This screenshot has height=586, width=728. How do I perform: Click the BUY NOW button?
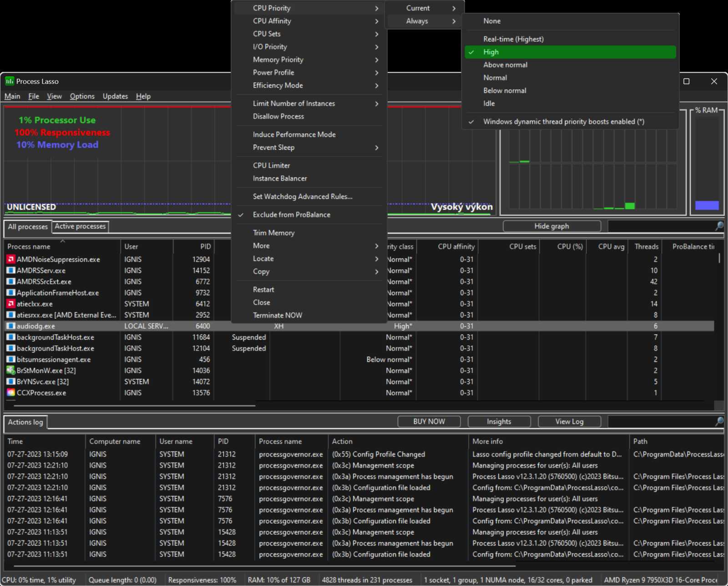tap(429, 421)
